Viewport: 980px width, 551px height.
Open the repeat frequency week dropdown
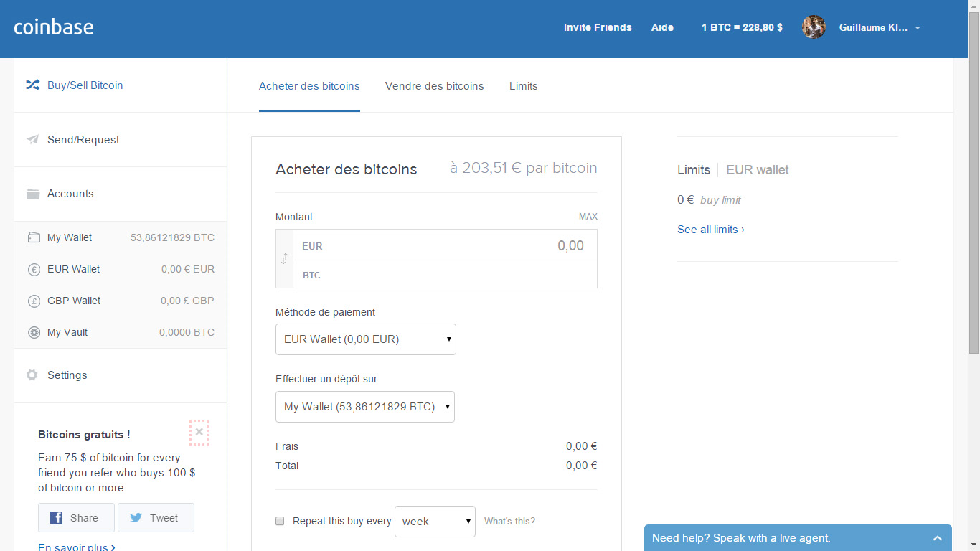(x=435, y=522)
